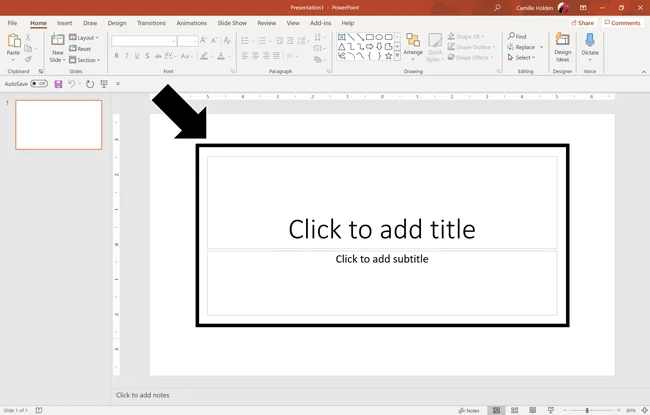Switch to the Animations tab
The width and height of the screenshot is (650, 415).
192,23
